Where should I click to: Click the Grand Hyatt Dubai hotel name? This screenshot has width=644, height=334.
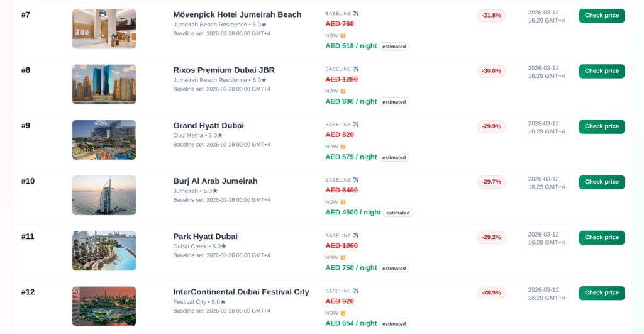click(208, 126)
